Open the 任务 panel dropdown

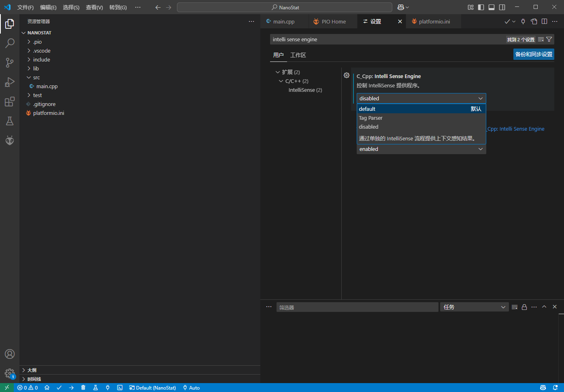coord(474,307)
